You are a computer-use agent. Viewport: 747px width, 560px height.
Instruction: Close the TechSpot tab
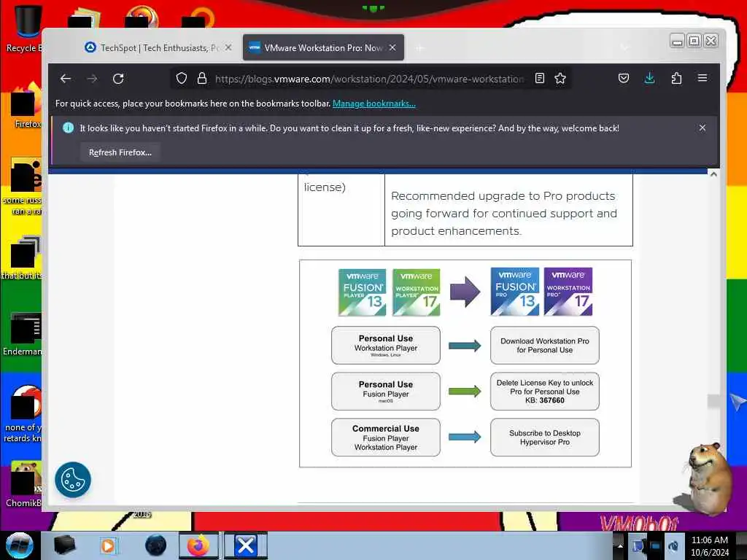pos(228,47)
